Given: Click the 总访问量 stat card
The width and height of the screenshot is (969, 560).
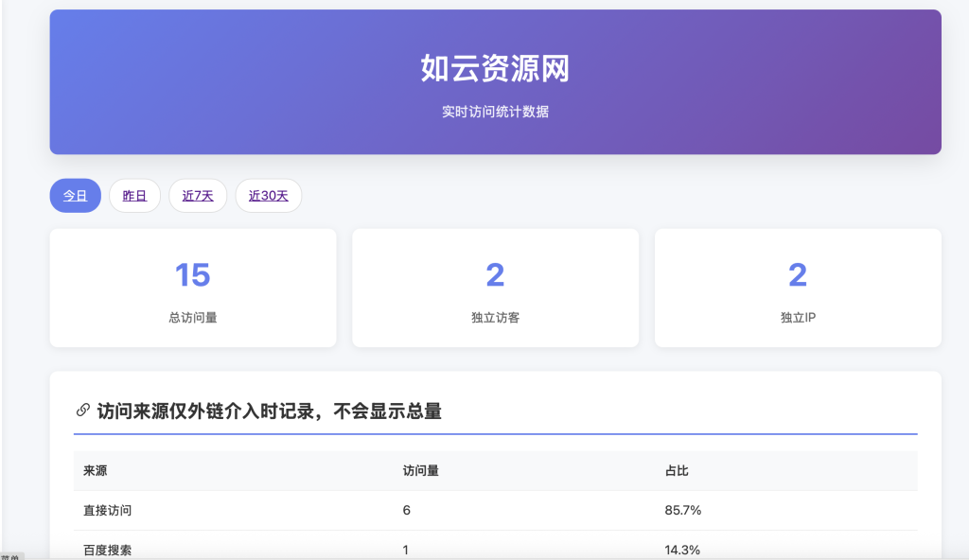Looking at the screenshot, I should coord(192,288).
